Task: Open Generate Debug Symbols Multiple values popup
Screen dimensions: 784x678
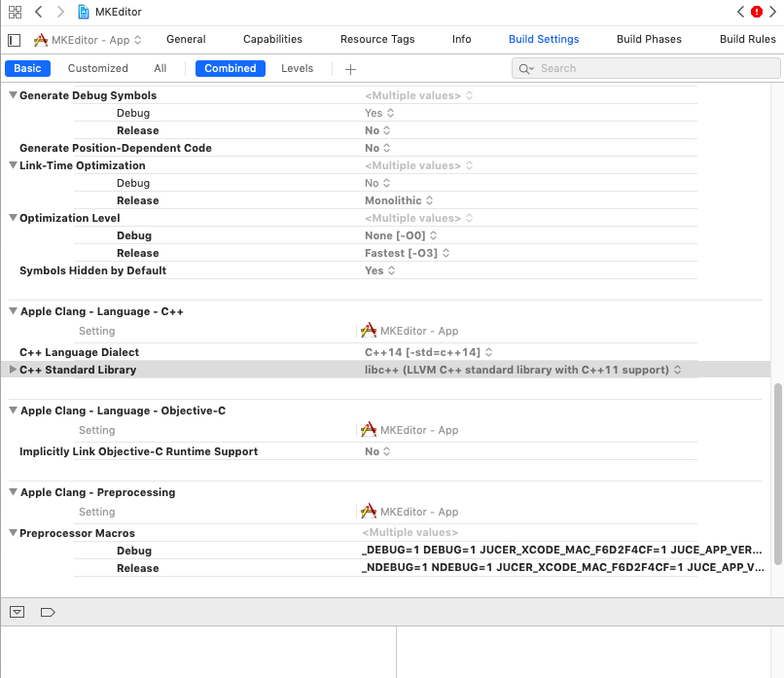Action: click(x=419, y=95)
